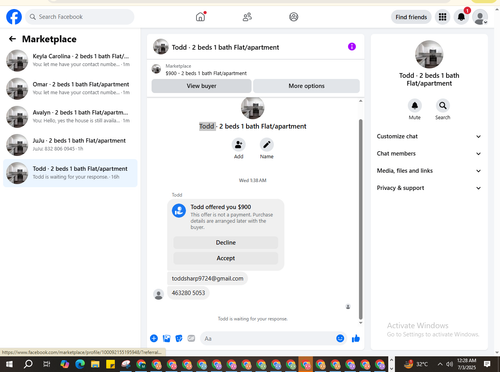Viewport: 500px width, 372px height.
Task: Click the Add people icon in chat
Action: click(x=239, y=145)
